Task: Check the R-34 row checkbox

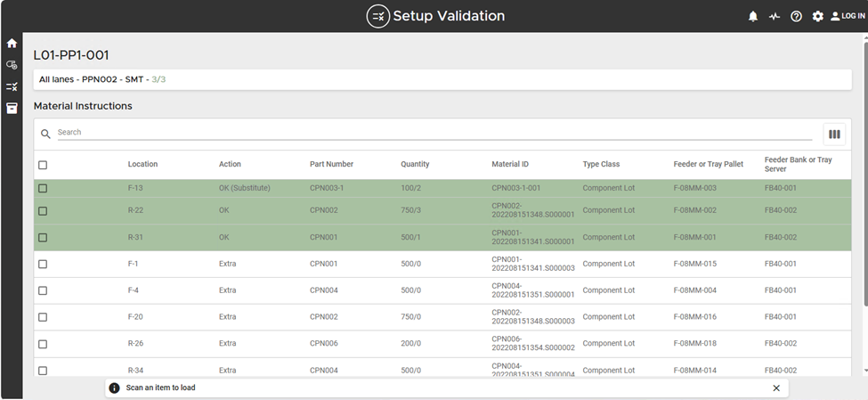Action: tap(43, 370)
